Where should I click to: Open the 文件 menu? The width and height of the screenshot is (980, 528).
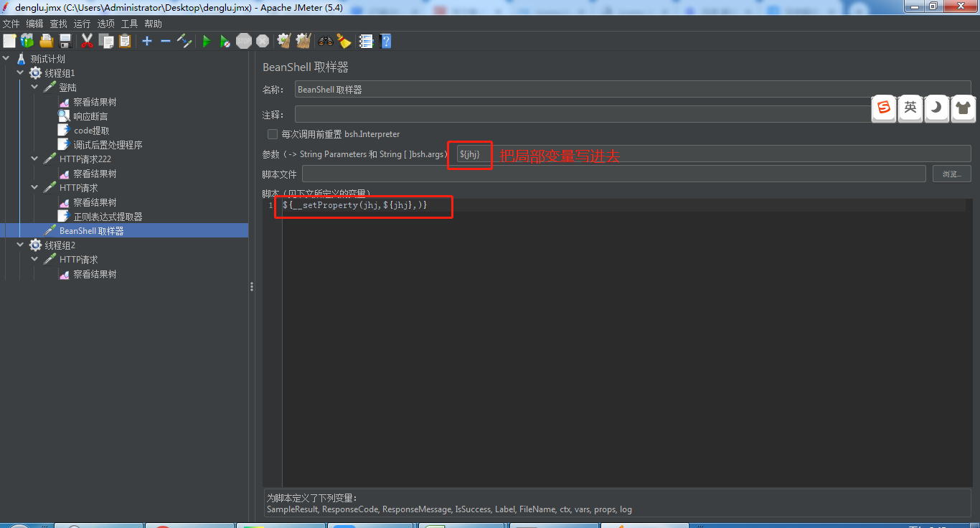[11, 24]
